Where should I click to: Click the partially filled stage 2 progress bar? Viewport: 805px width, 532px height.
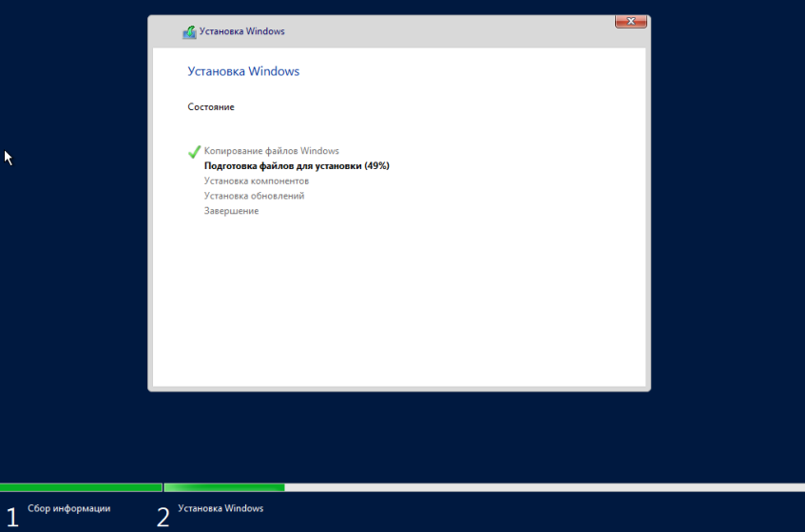pyautogui.click(x=484, y=487)
